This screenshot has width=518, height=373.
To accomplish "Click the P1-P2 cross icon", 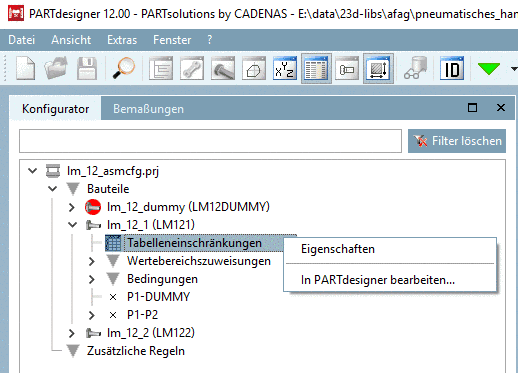I will [113, 315].
